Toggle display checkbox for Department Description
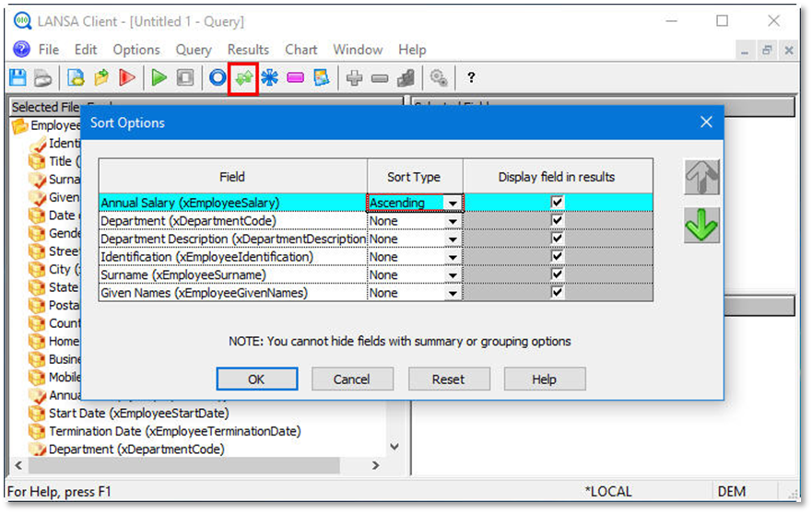Screen dimensions: 812x513 pos(558,239)
